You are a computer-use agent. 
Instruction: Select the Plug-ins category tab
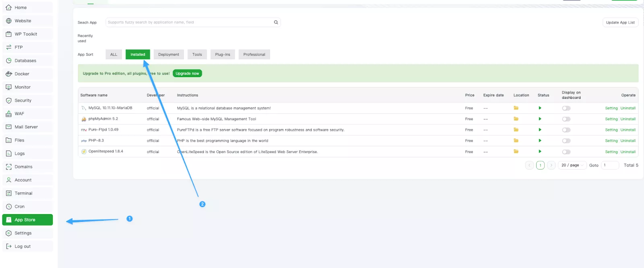pyautogui.click(x=223, y=55)
